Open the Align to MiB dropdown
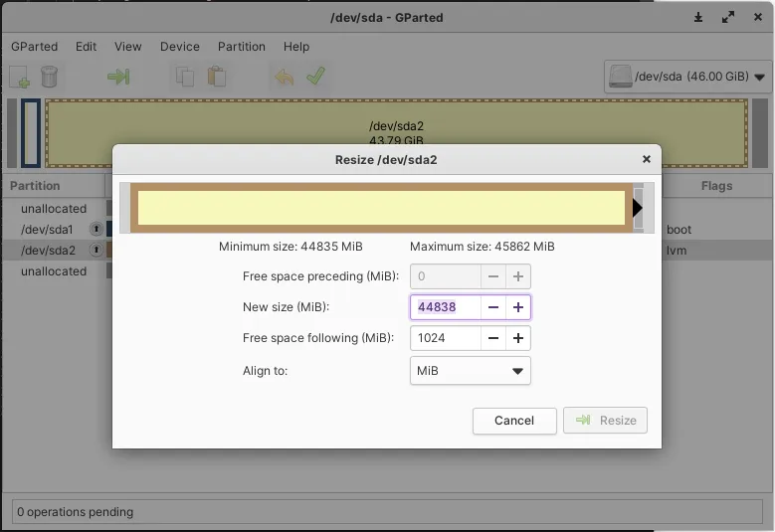 (x=470, y=371)
